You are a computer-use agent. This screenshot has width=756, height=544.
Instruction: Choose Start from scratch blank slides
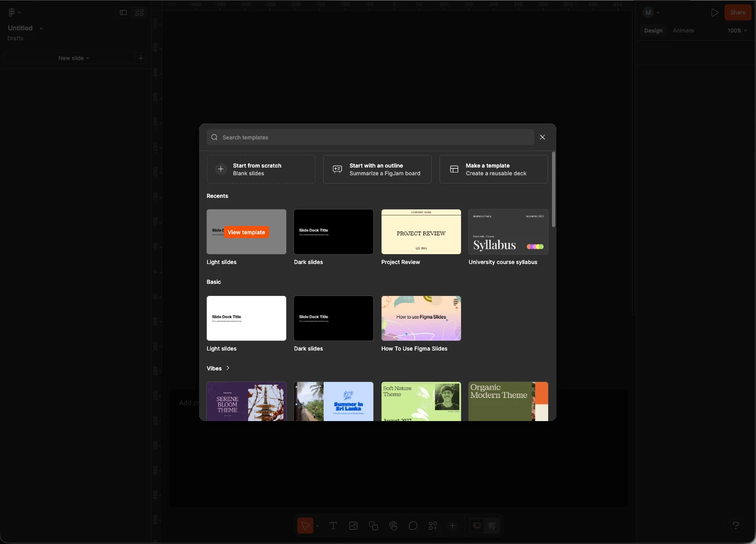[261, 169]
